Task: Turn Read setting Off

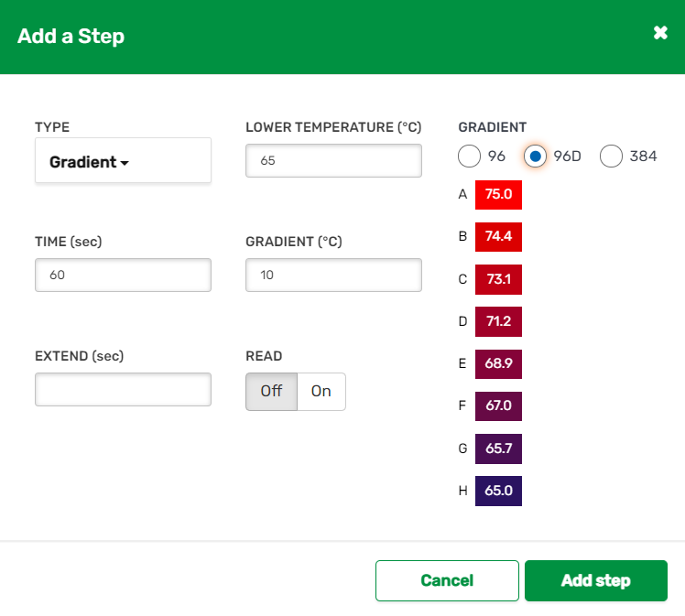Action: pyautogui.click(x=271, y=391)
